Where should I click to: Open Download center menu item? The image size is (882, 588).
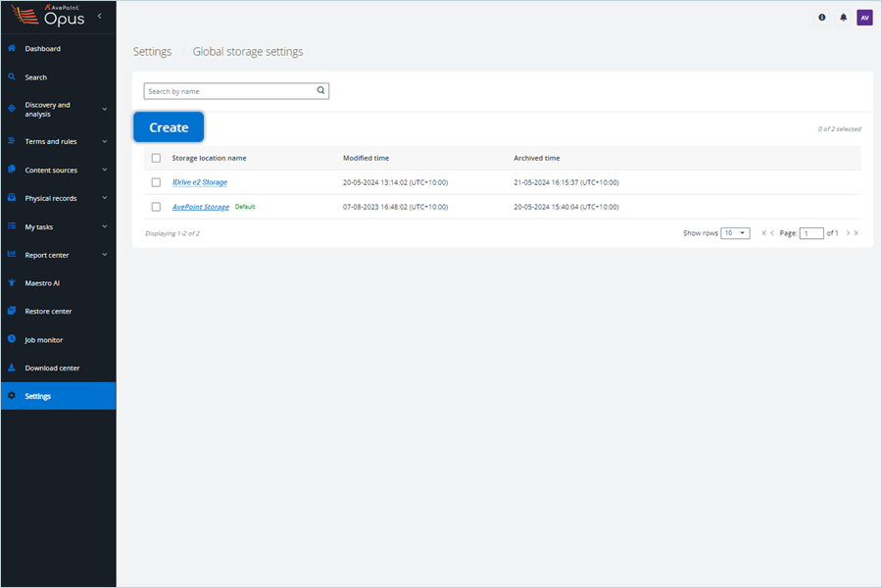click(x=59, y=368)
